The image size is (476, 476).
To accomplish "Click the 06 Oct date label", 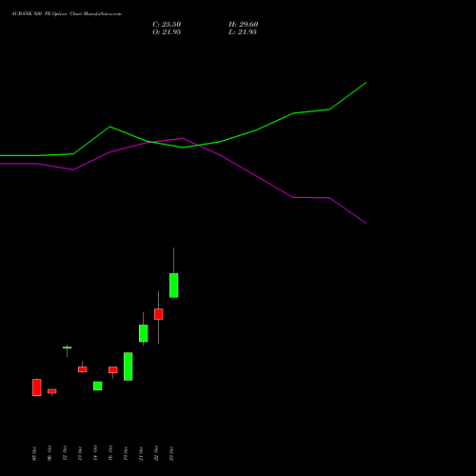I will coord(50,453).
